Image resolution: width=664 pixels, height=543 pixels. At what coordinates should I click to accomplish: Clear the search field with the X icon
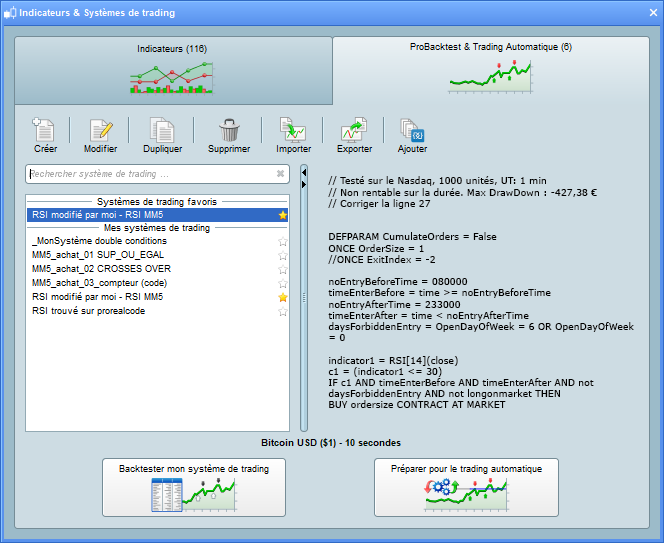[280, 174]
